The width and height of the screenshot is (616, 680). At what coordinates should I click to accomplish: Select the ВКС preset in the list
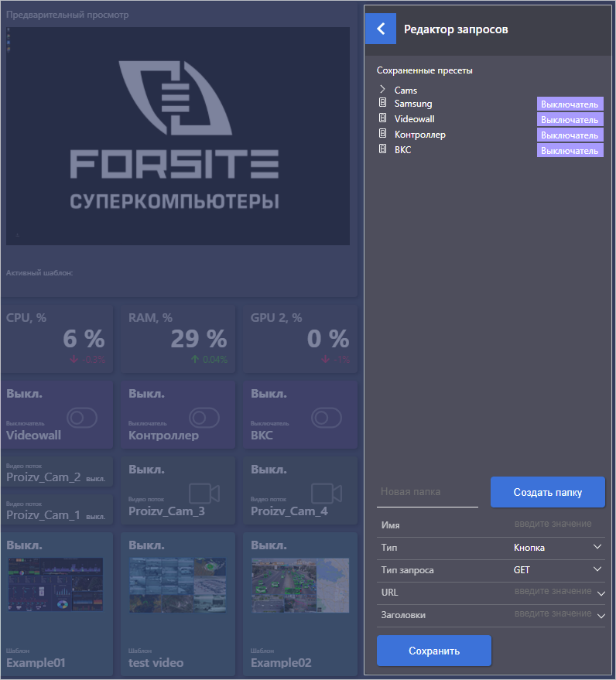click(402, 150)
